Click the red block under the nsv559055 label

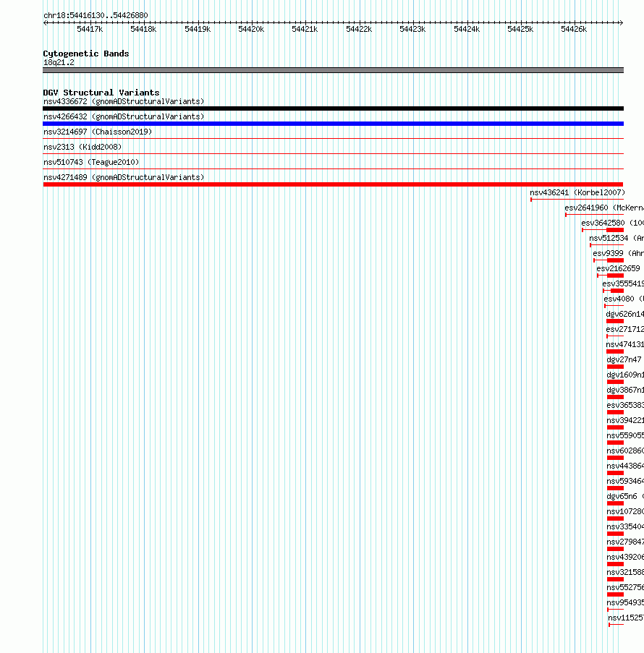[615, 443]
